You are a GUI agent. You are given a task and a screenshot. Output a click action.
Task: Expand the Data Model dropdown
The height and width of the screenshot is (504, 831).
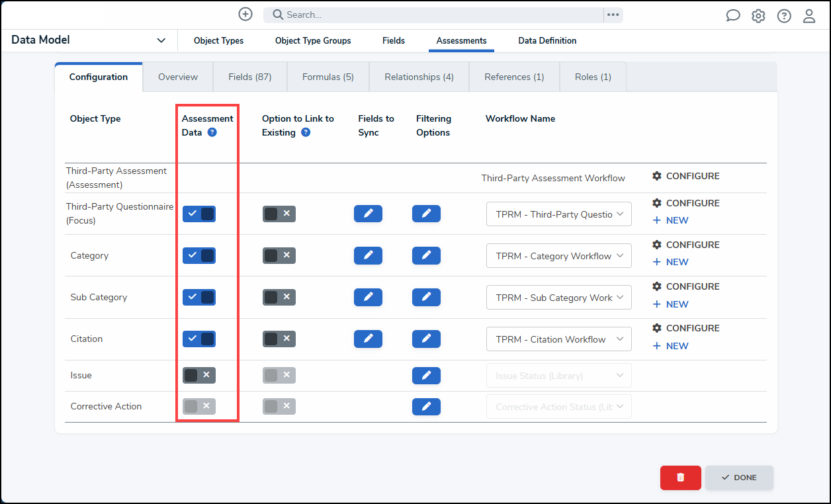point(161,40)
